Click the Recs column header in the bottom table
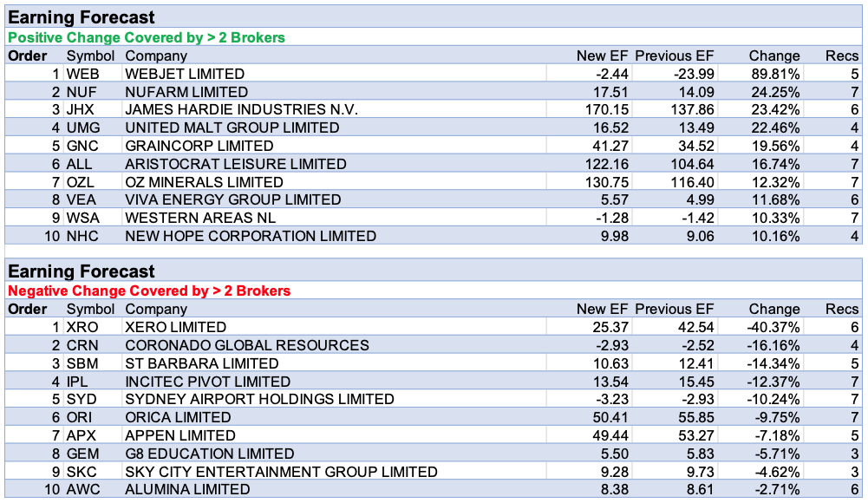The image size is (868, 503). [841, 309]
